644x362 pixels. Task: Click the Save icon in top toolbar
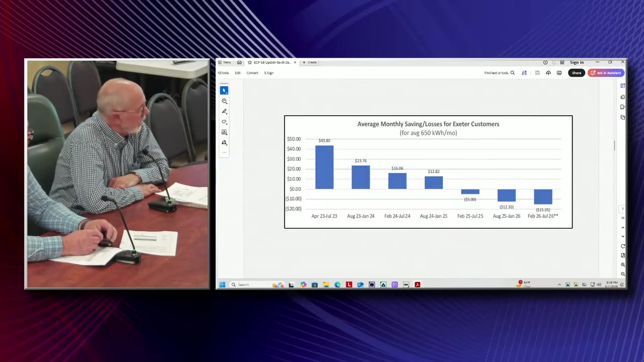point(537,73)
